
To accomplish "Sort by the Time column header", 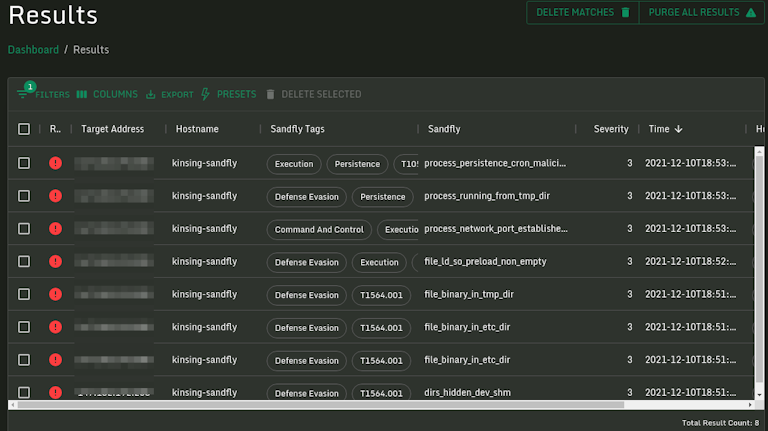I will [659, 129].
